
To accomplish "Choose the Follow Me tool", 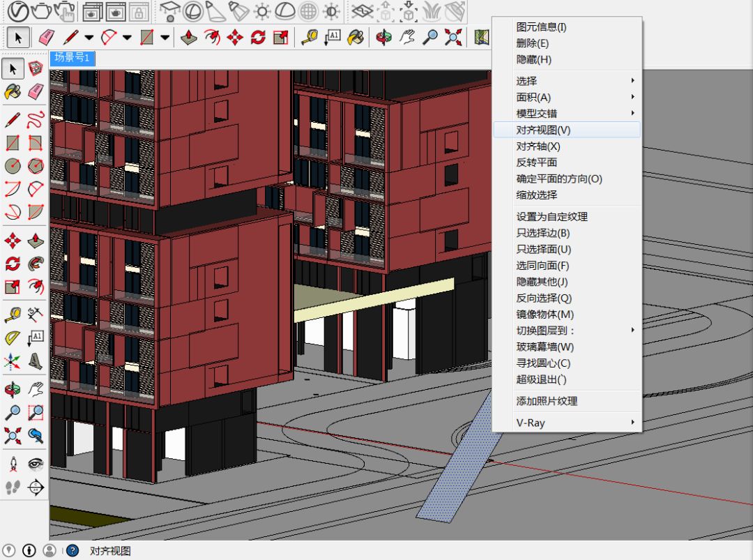I will pos(36,264).
